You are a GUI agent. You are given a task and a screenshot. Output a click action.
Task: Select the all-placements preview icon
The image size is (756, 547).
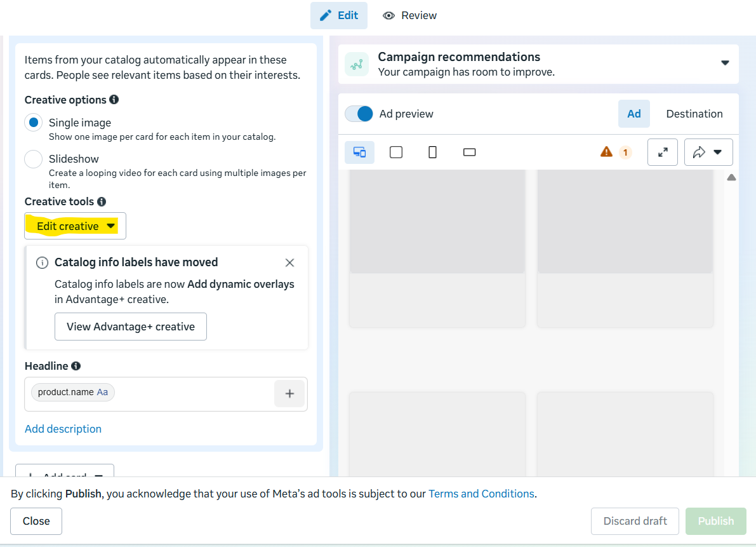[360, 152]
